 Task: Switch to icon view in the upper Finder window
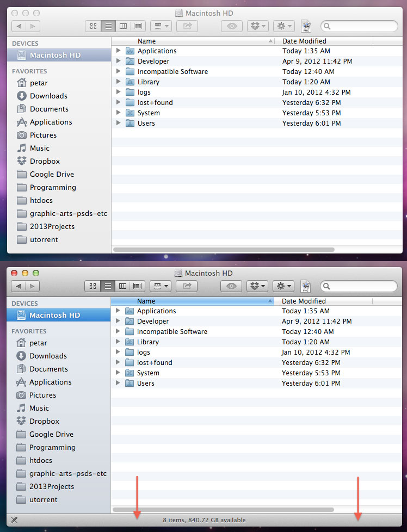coord(93,26)
